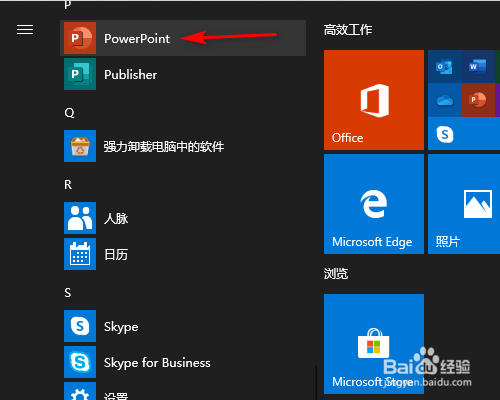The width and height of the screenshot is (500, 400).
Task: Jump to letter R section header
Action: (x=68, y=185)
